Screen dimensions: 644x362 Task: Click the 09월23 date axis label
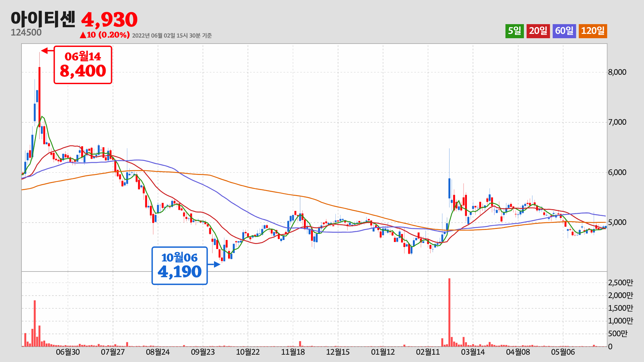(x=203, y=352)
